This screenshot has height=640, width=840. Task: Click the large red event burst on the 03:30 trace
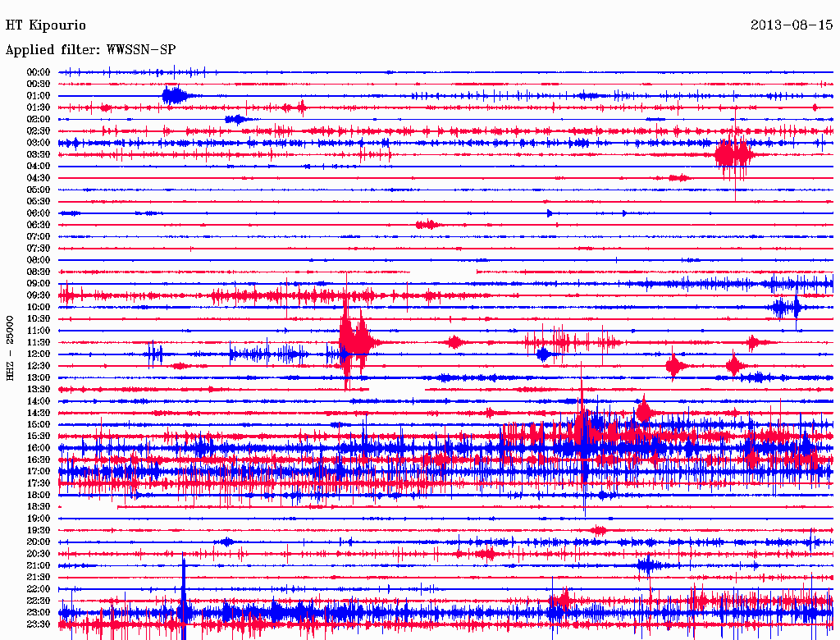[x=734, y=155]
